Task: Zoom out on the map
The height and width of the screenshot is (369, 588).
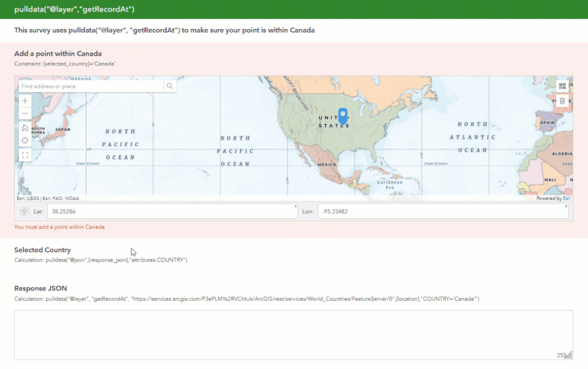Action: coord(25,113)
